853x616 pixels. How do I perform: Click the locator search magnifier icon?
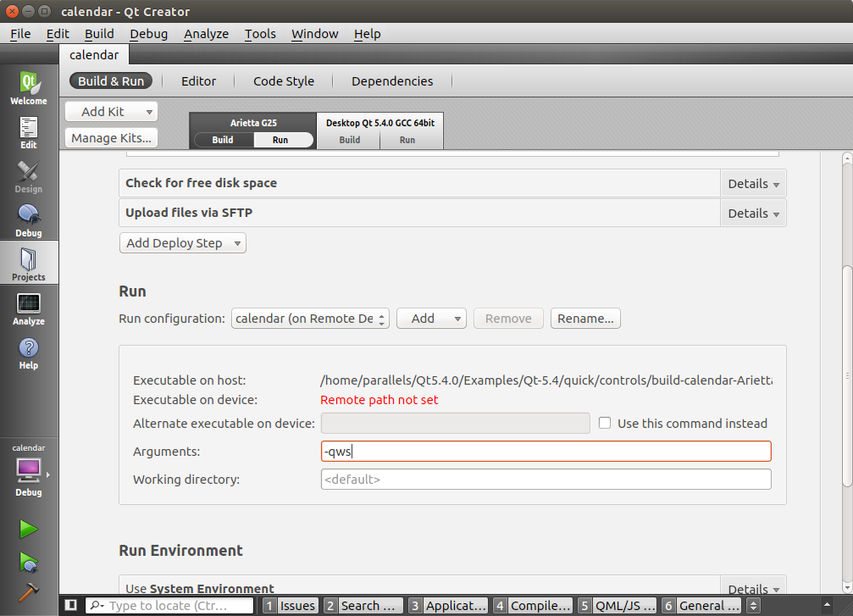pyautogui.click(x=97, y=605)
